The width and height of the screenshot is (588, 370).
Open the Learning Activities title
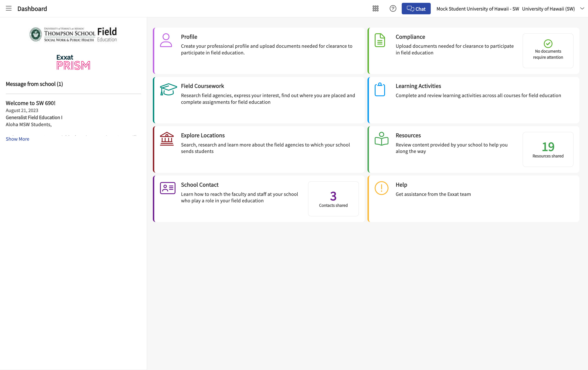coord(418,86)
